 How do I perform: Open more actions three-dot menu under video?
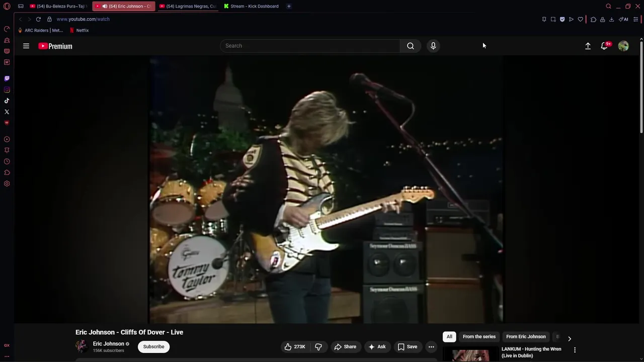coord(431,346)
